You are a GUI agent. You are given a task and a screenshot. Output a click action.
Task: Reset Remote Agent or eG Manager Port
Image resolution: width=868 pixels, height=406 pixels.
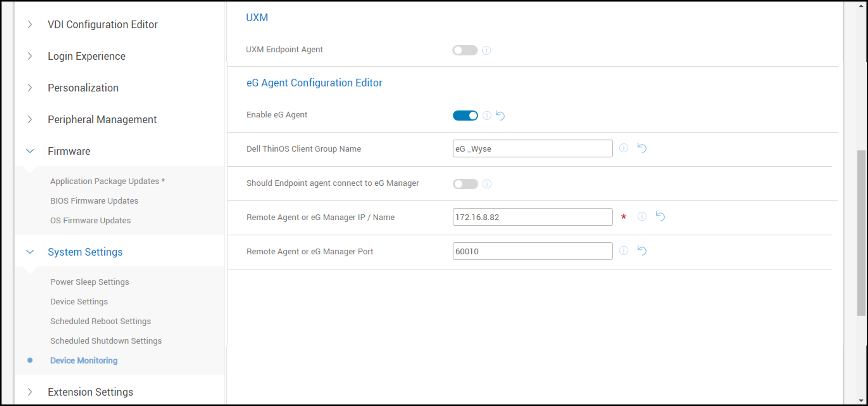tap(642, 251)
